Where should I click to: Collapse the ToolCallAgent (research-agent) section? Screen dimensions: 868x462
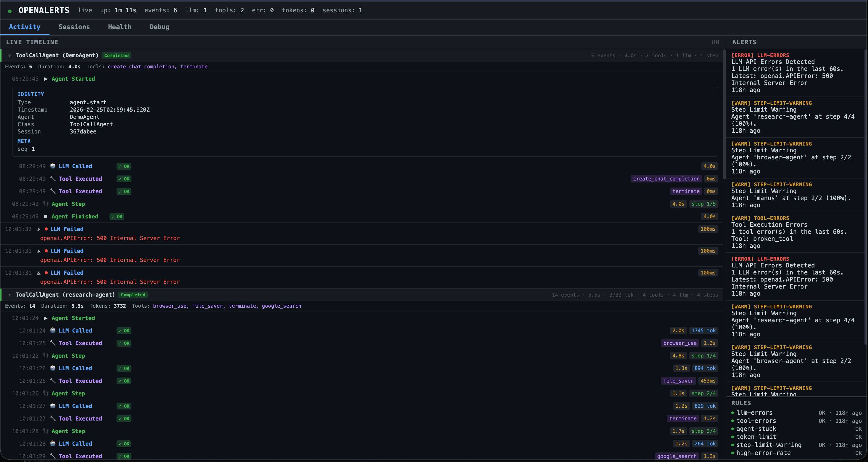[10, 294]
